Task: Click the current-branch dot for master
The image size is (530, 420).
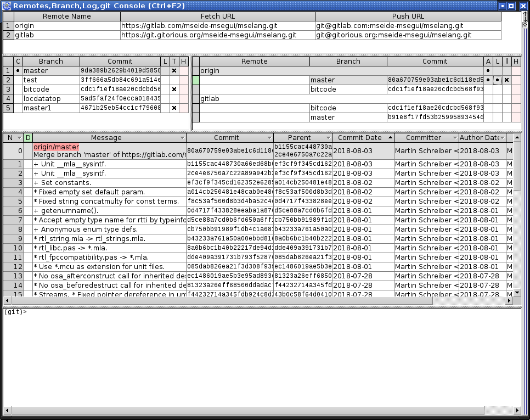Action: [x=18, y=71]
